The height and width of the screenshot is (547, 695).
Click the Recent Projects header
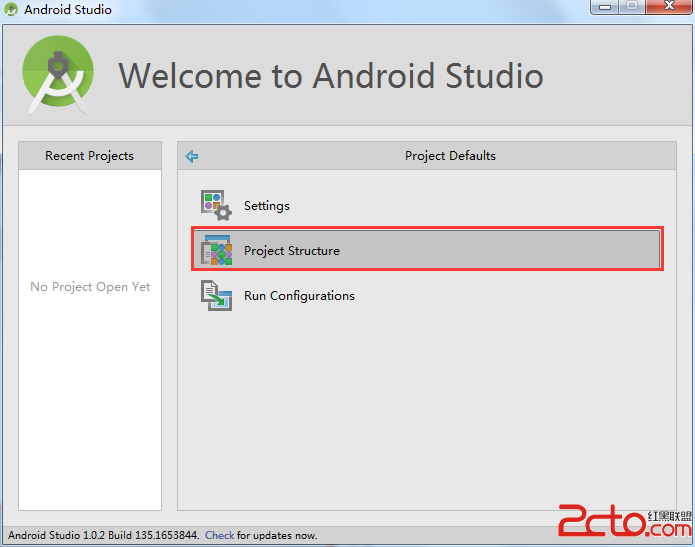click(90, 156)
